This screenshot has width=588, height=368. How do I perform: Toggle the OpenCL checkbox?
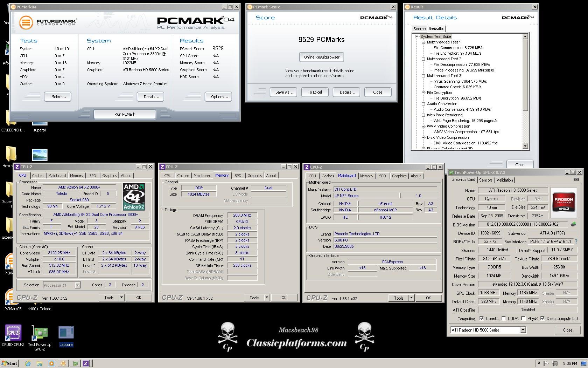point(482,319)
